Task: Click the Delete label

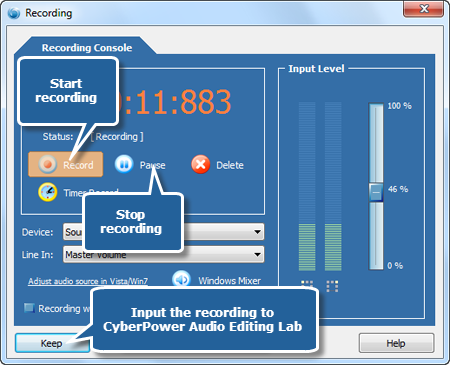Action: tap(230, 165)
